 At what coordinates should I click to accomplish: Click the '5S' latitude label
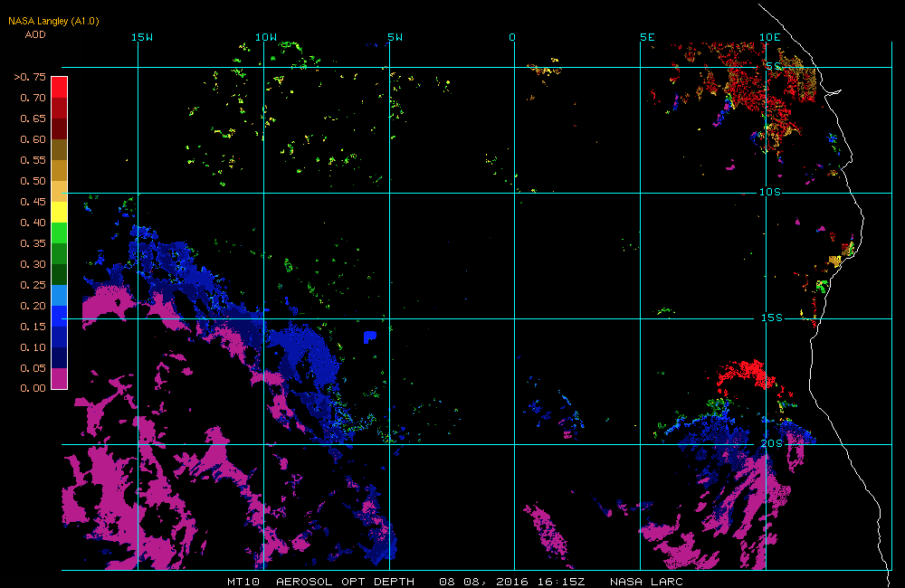(774, 66)
